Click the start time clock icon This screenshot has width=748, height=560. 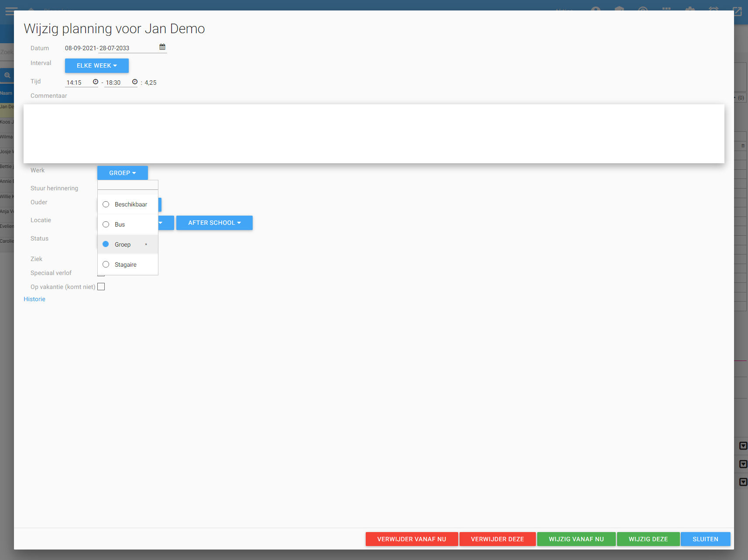coord(96,82)
